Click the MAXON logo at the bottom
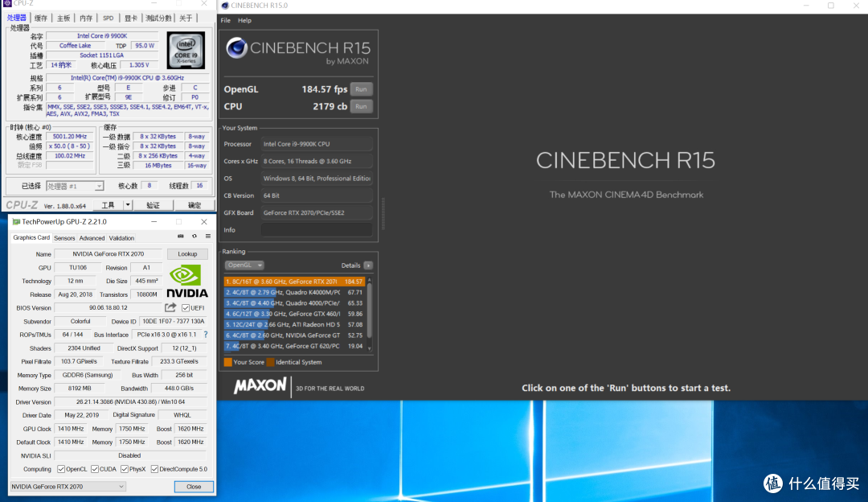This screenshot has height=502, width=868. 260,386
